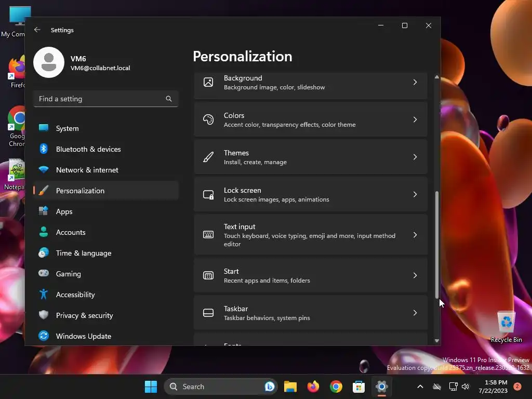532x399 pixels.
Task: Click the Settings gear on taskbar
Action: [x=381, y=387]
